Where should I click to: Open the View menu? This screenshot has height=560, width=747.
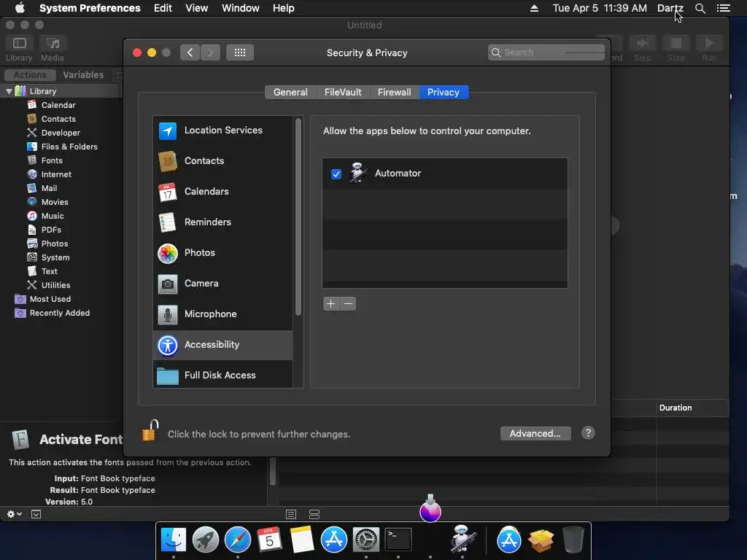pos(197,8)
